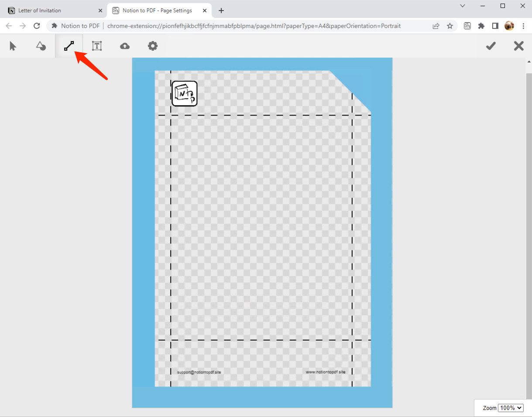Click the Notion to PDF logo on the page
This screenshot has height=417, width=532.
pyautogui.click(x=185, y=93)
